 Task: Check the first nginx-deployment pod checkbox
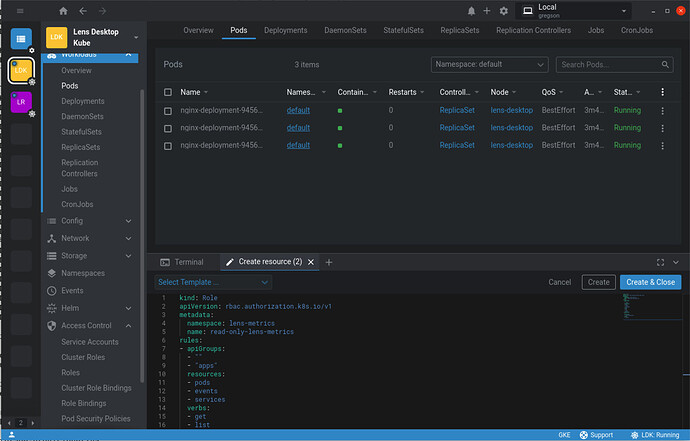coord(170,110)
